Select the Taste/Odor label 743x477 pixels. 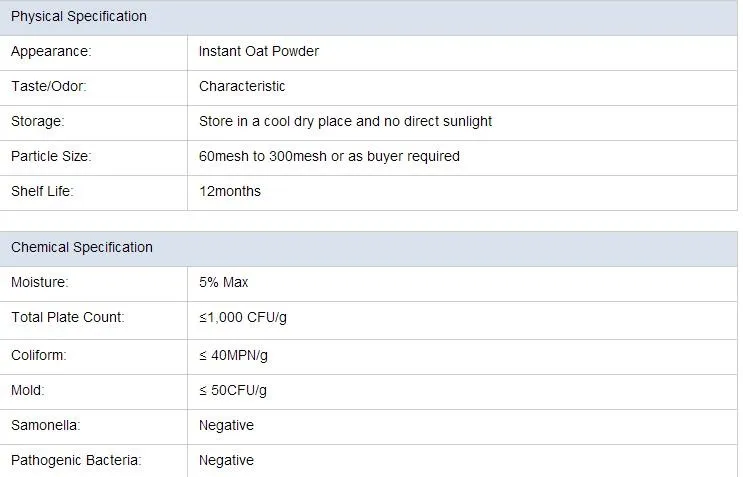pyautogui.click(x=49, y=86)
